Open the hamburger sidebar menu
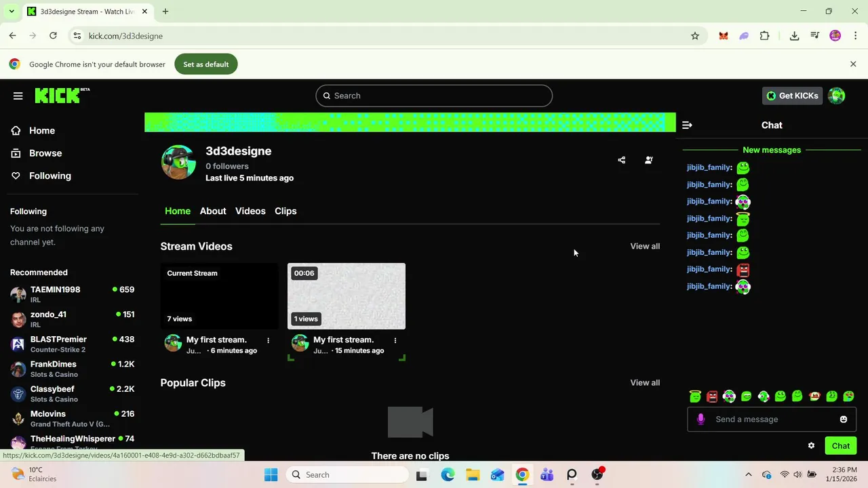868x488 pixels. click(x=18, y=96)
